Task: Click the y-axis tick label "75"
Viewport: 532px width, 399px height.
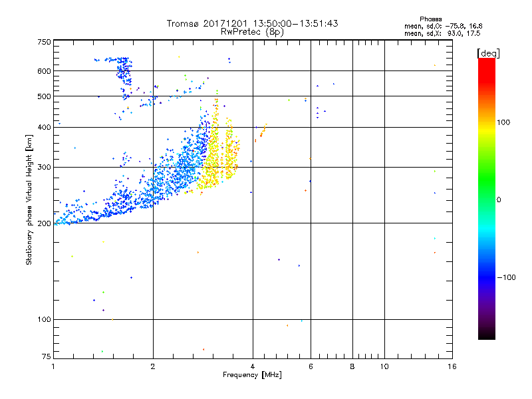Action: [46, 356]
